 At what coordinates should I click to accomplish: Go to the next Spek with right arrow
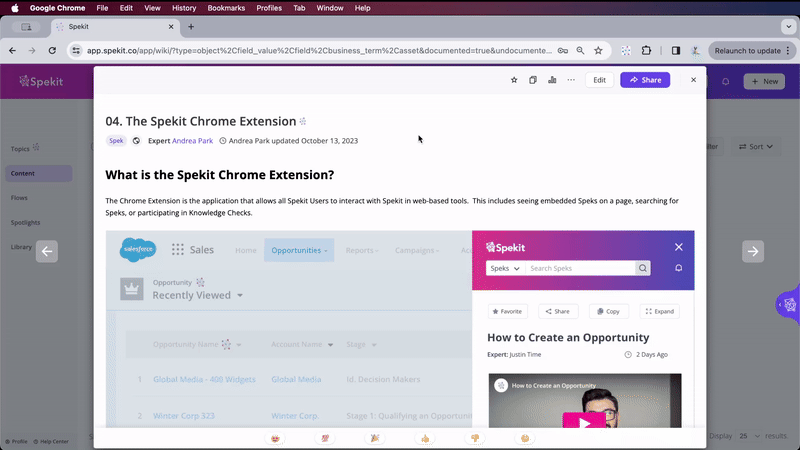[x=753, y=252]
